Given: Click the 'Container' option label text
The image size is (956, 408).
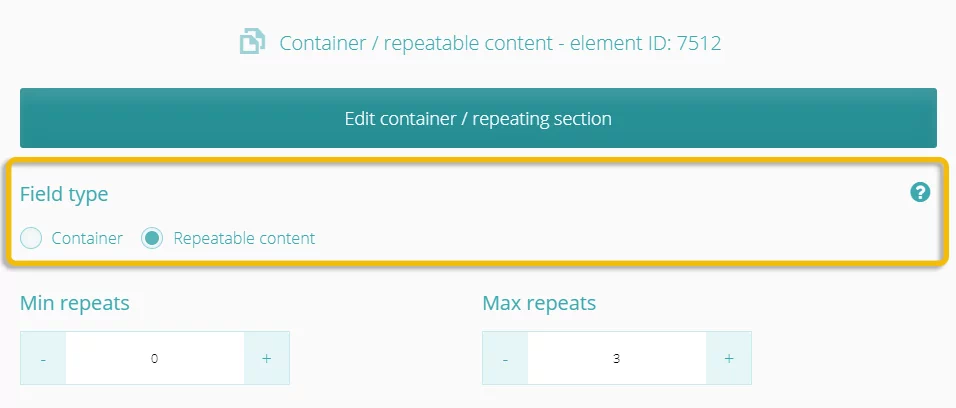Looking at the screenshot, I should point(87,238).
